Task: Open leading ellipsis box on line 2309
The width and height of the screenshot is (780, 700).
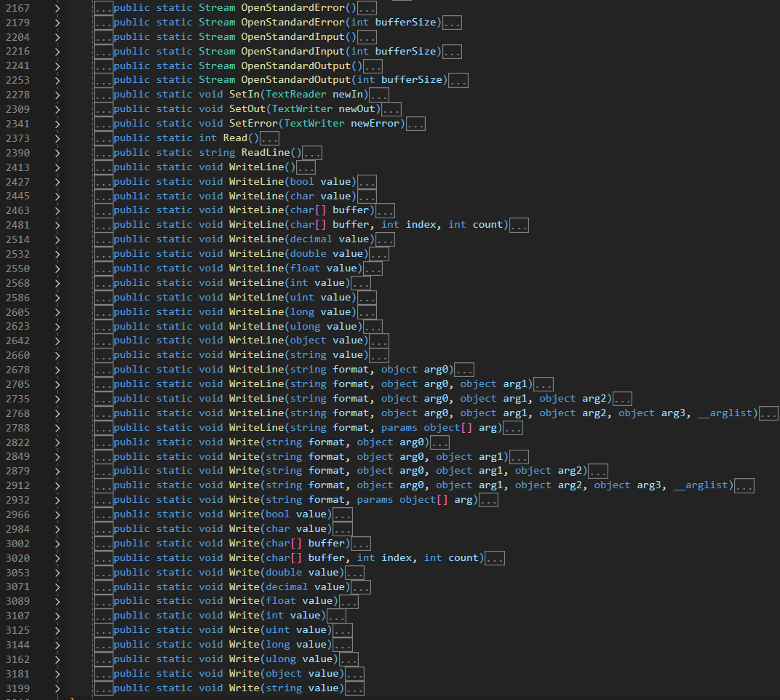Action: pyautogui.click(x=103, y=109)
